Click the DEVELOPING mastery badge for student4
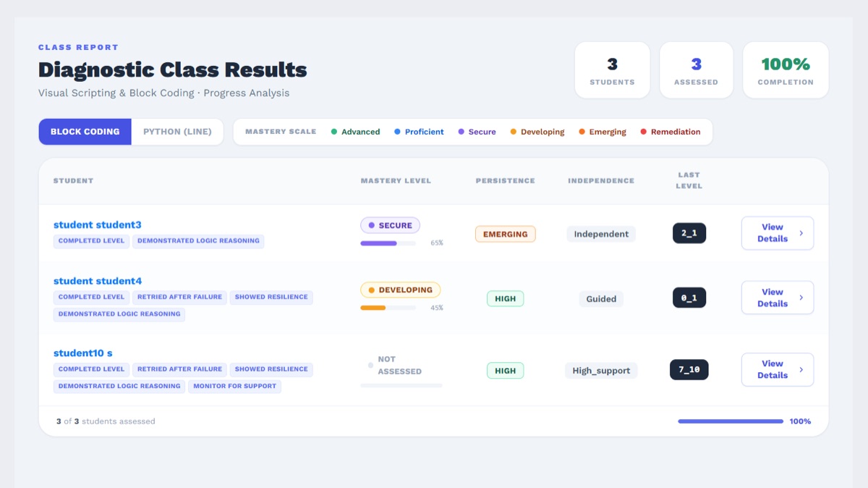This screenshot has height=488, width=868. click(x=401, y=290)
